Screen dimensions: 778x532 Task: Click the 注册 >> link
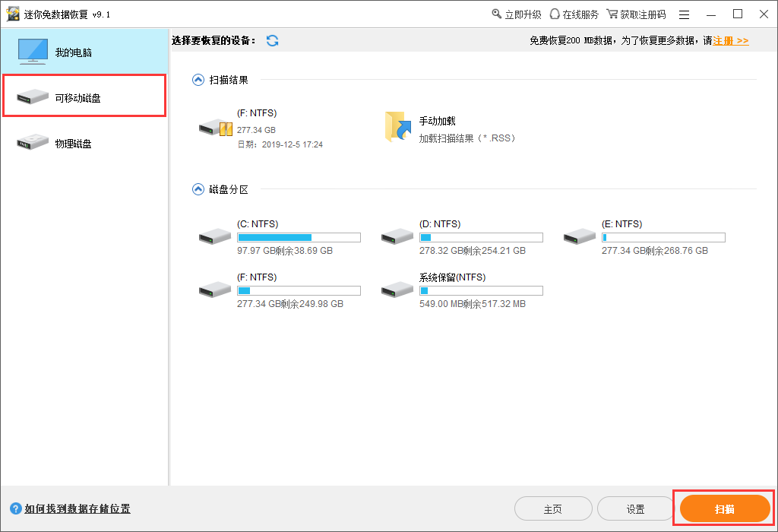(x=731, y=41)
